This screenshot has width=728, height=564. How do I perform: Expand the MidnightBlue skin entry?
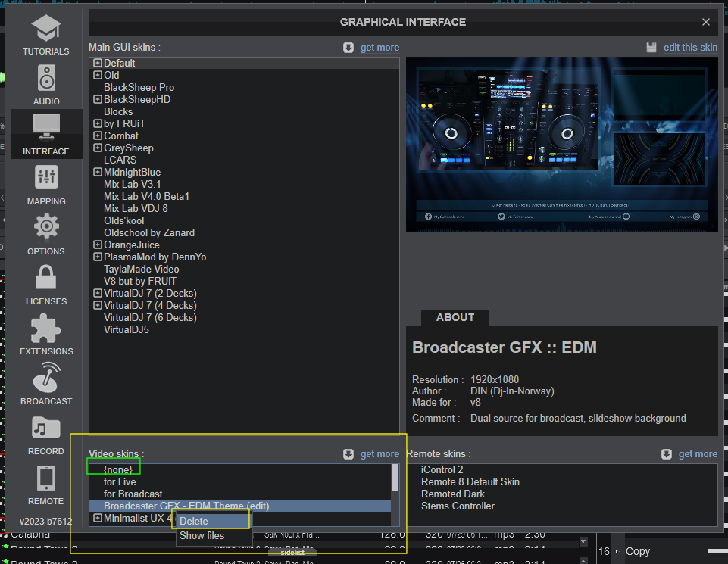click(x=98, y=172)
